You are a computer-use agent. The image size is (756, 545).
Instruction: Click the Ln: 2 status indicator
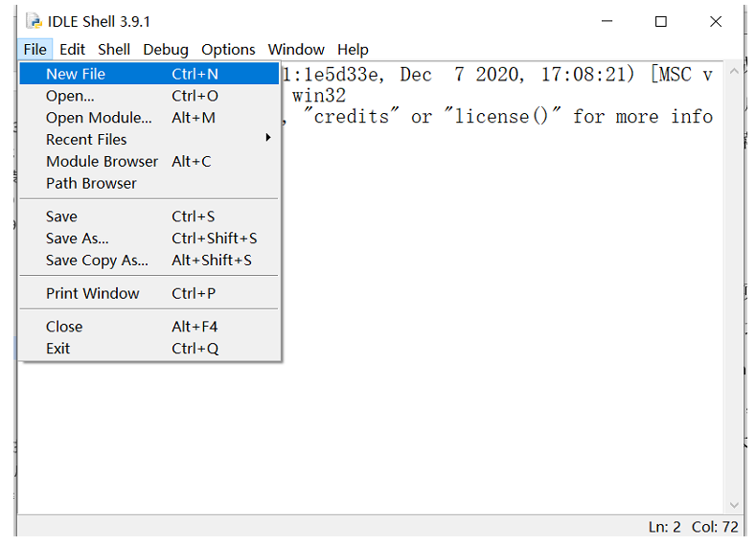pos(664,527)
